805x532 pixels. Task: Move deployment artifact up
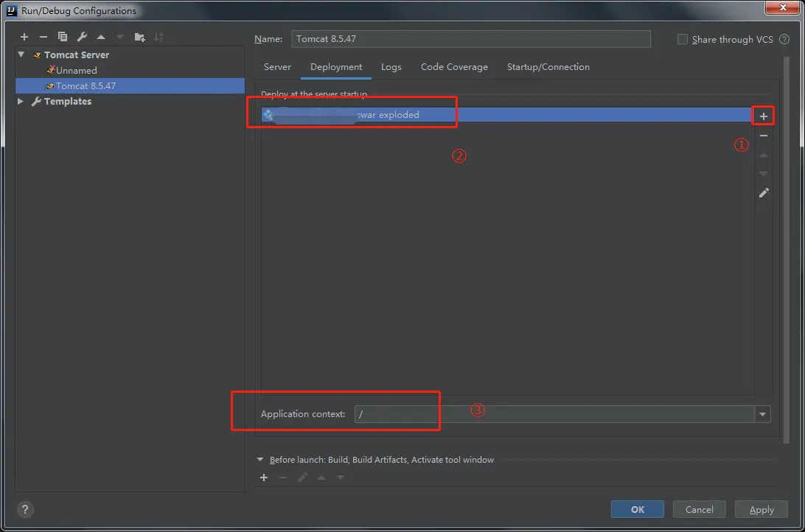(x=764, y=155)
